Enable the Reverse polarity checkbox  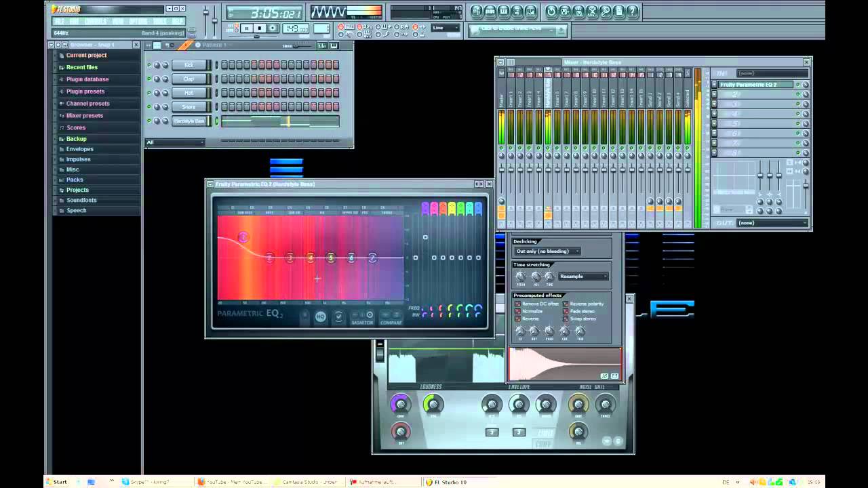pyautogui.click(x=566, y=304)
